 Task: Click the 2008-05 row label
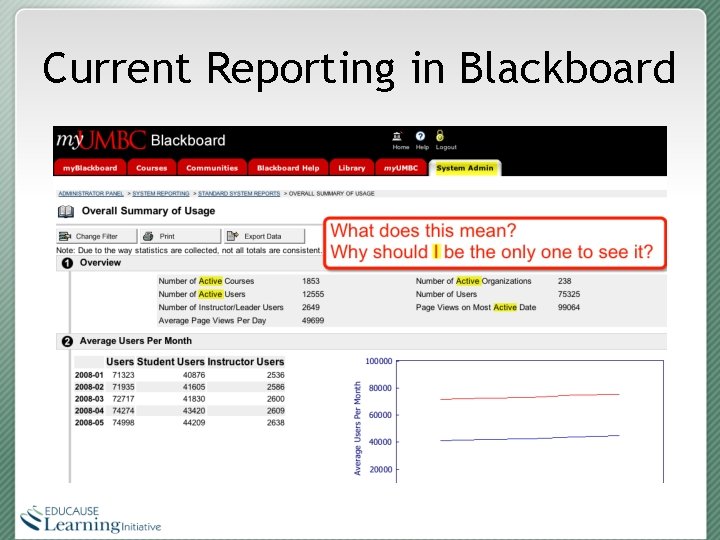tap(89, 422)
